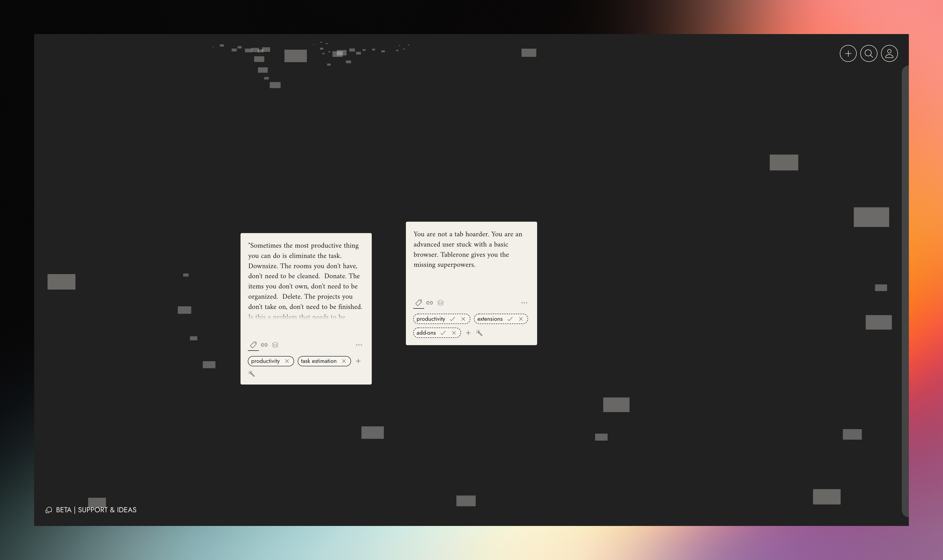Select the link icon on the Tablerone note
The height and width of the screenshot is (560, 943).
430,303
